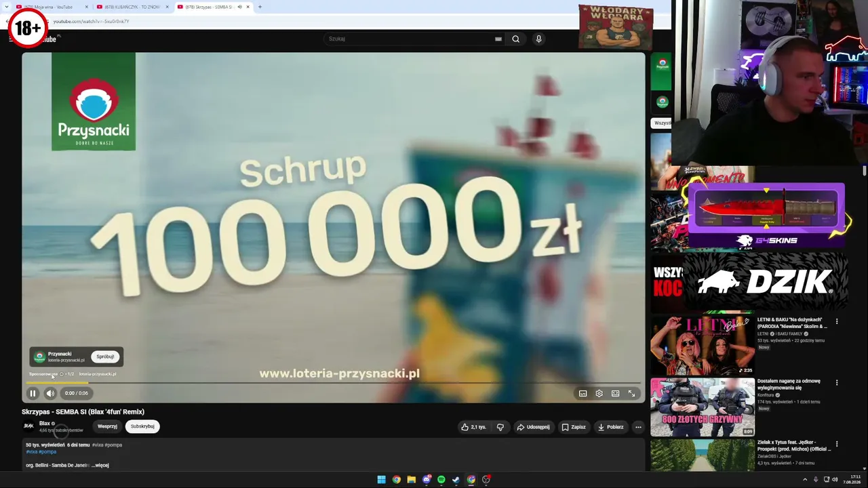868x488 pixels.
Task: Open options menu for Zielak x Tytus video
Action: tap(837, 444)
